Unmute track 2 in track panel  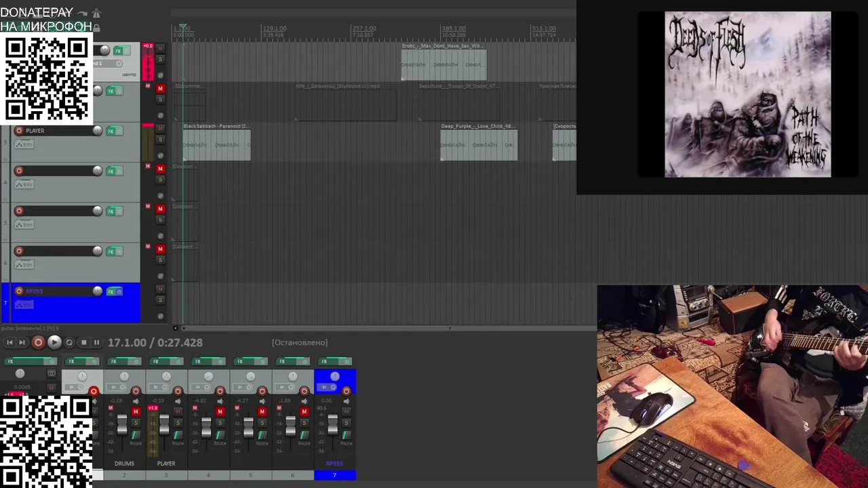[x=160, y=89]
